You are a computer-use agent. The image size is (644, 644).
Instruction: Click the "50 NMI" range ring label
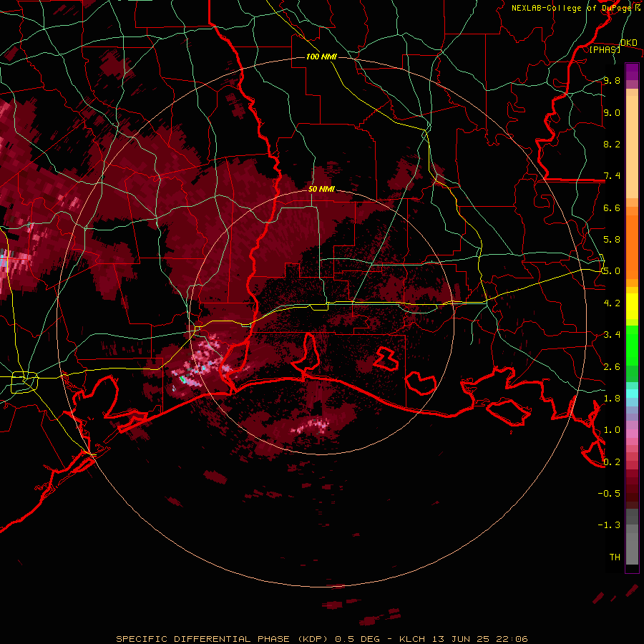pos(321,189)
